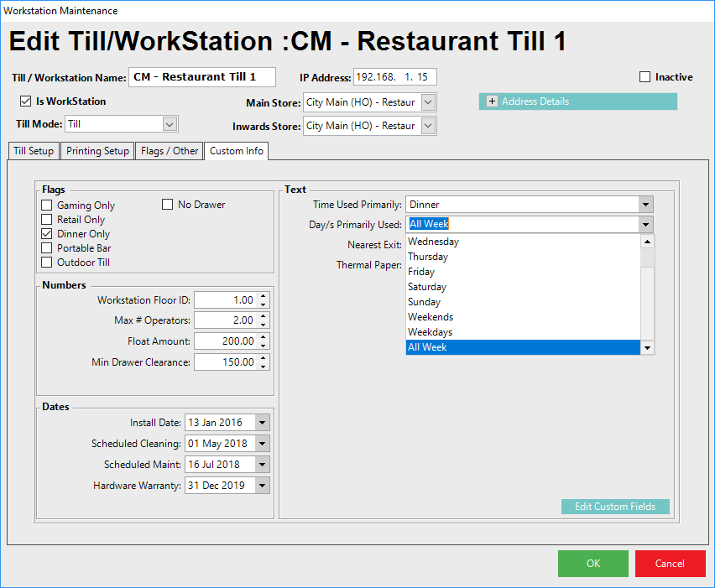This screenshot has height=588, width=715.
Task: Open Install Date calendar dropdown arrow
Action: click(262, 423)
